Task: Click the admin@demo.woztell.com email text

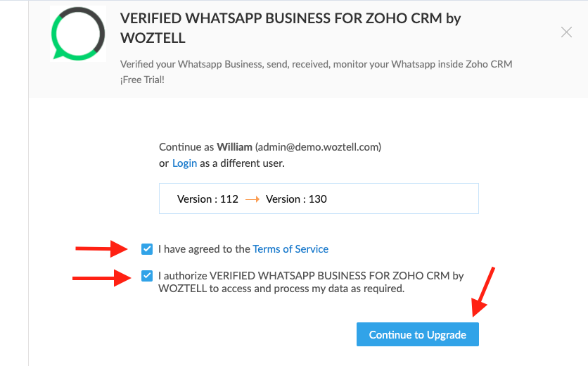Action: (x=319, y=147)
